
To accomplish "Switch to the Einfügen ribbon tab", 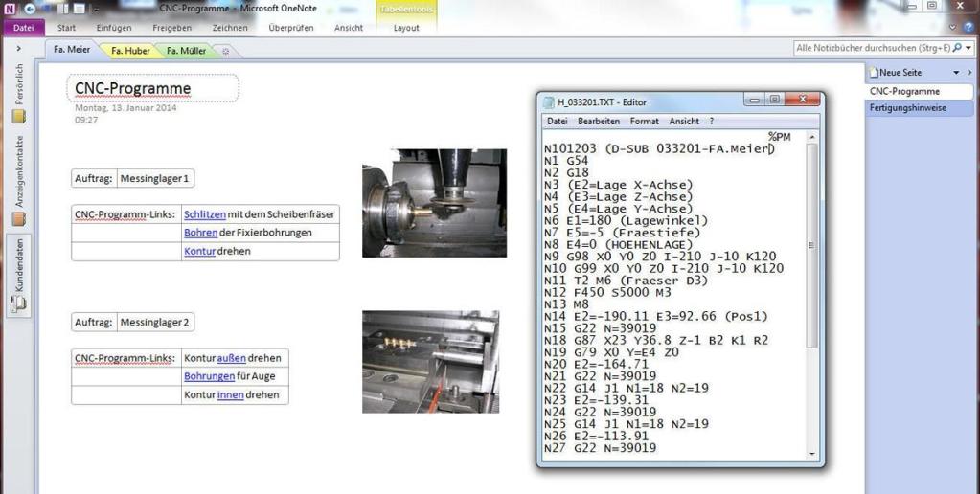I will click(114, 28).
